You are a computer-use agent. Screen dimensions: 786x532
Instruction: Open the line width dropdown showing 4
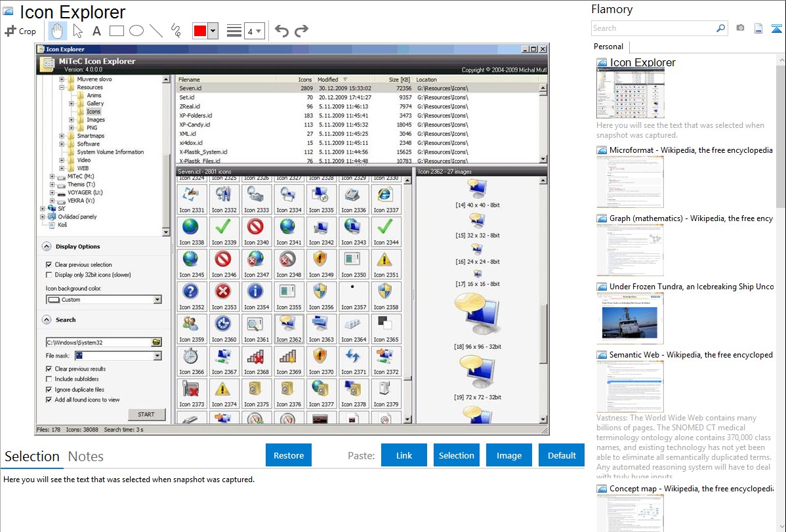tap(254, 31)
